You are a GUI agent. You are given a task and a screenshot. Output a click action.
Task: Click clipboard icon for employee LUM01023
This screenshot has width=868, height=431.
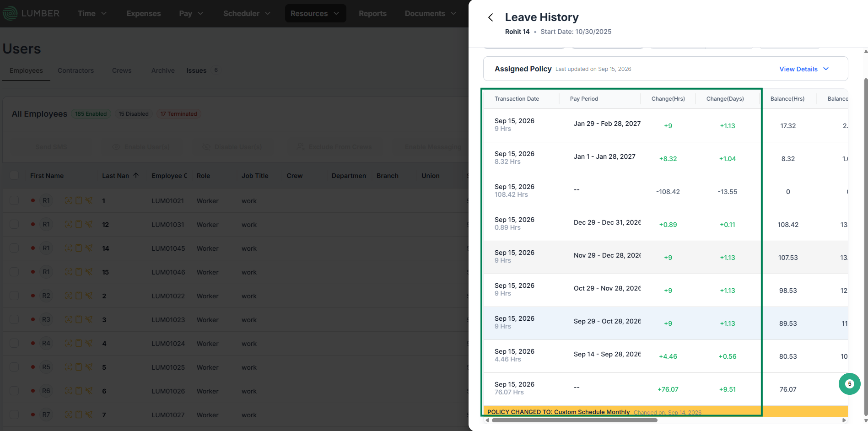[x=79, y=319]
